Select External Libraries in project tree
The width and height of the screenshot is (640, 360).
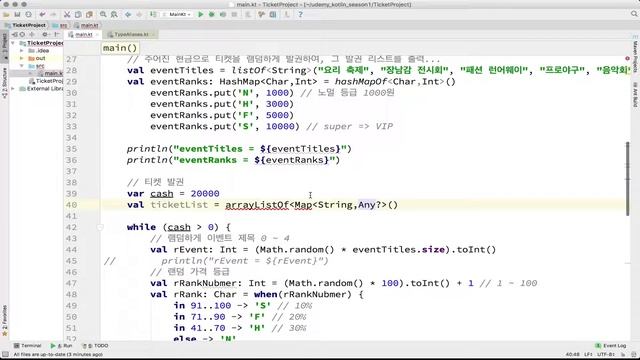[41, 89]
